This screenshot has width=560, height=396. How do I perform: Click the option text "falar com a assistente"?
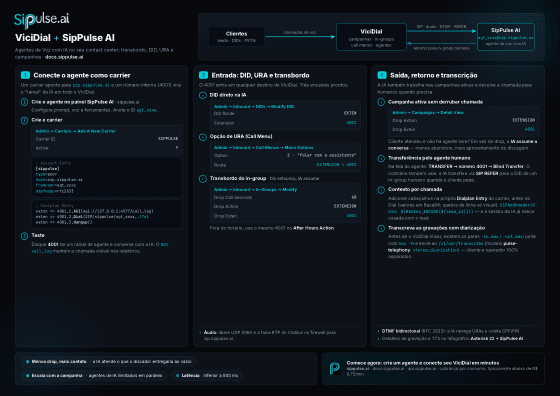click(326, 155)
